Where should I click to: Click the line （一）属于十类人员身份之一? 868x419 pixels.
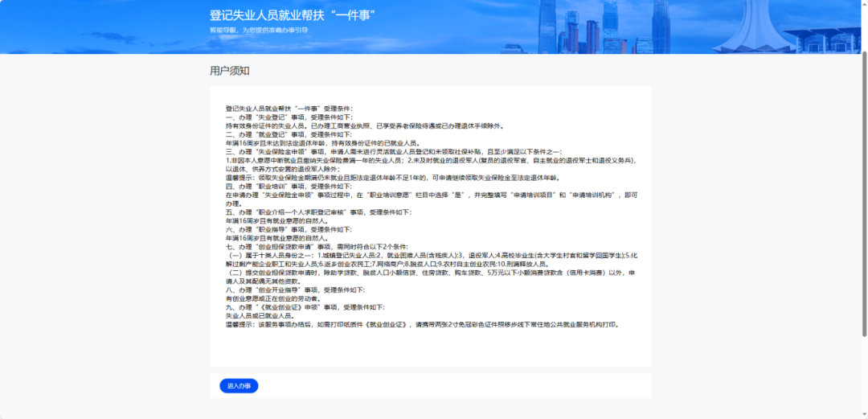pyautogui.click(x=432, y=256)
